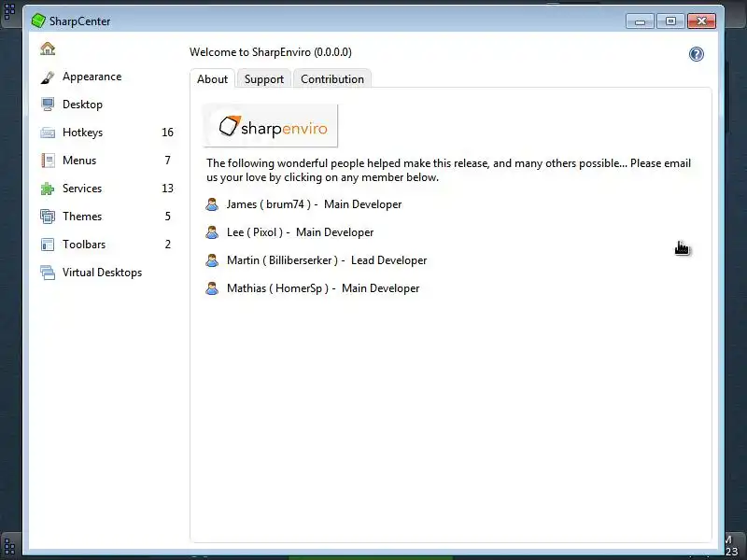
Task: Click the person icon beside Lee
Action: click(212, 232)
